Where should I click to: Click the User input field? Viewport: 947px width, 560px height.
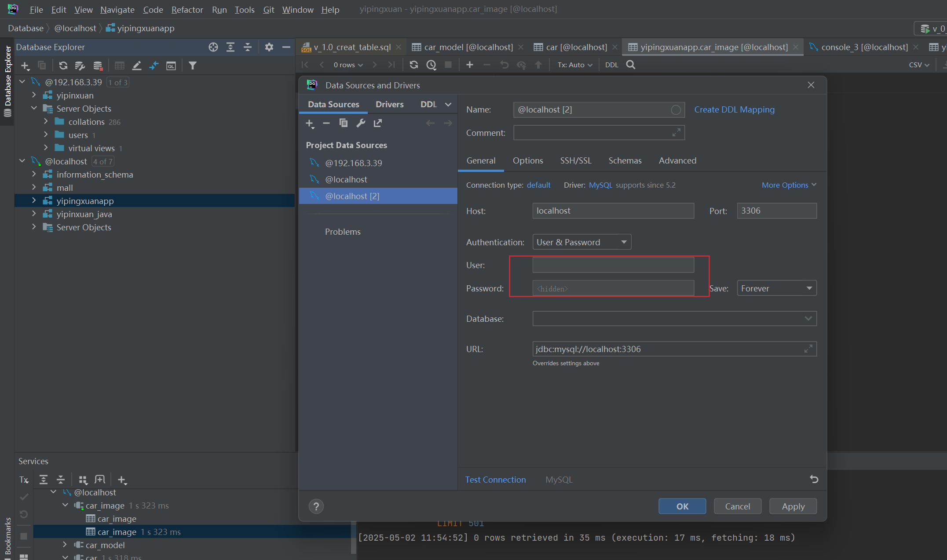[x=613, y=265]
